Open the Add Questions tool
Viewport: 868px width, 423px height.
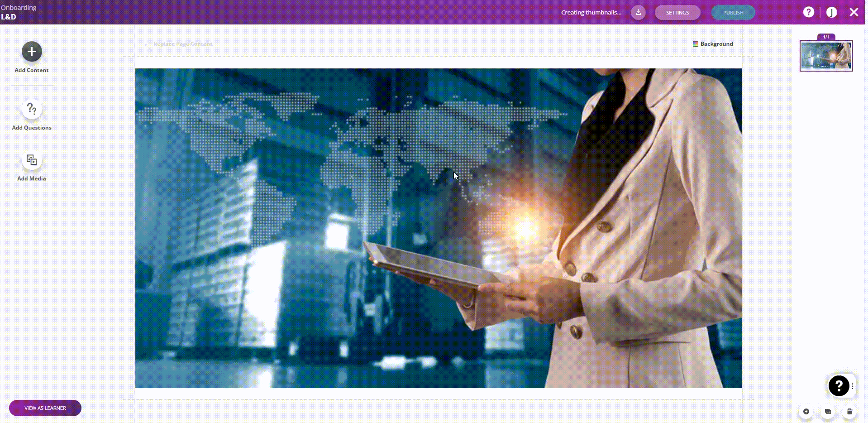pyautogui.click(x=32, y=109)
